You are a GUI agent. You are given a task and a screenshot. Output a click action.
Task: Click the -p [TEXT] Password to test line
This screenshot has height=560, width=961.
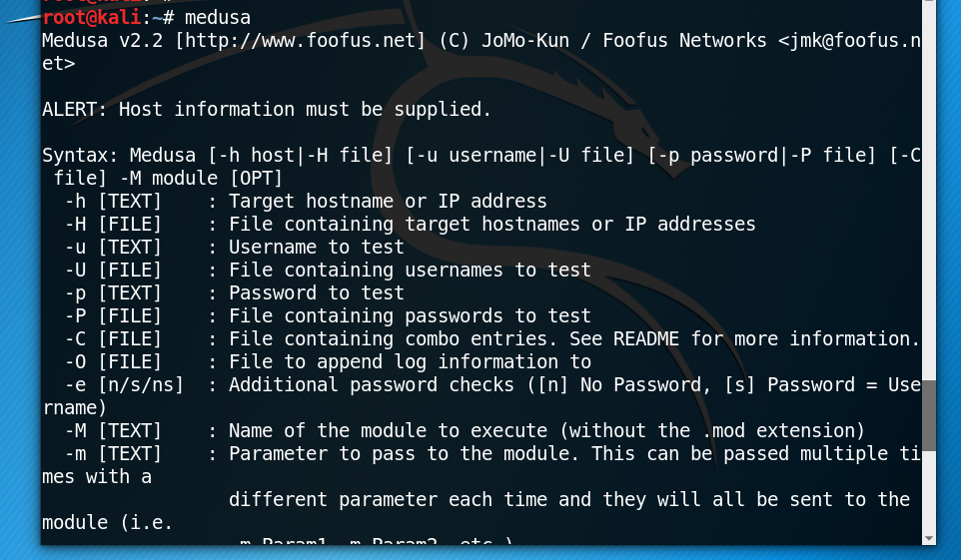[235, 292]
